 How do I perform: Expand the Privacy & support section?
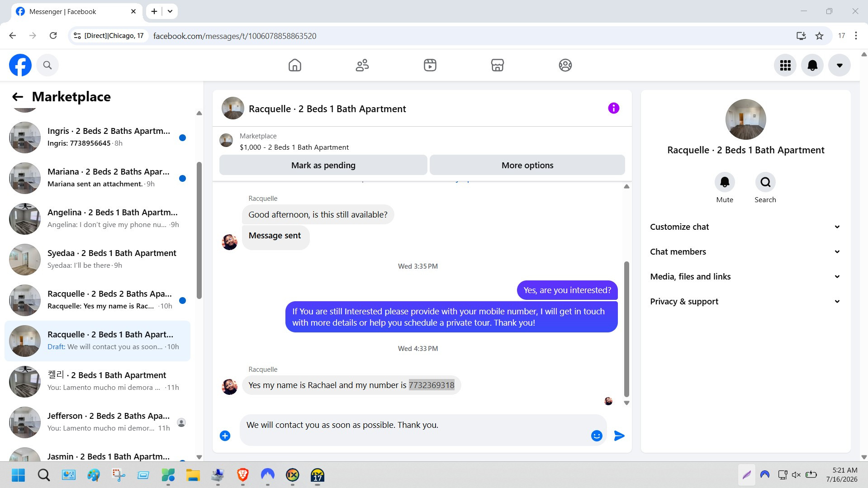pyautogui.click(x=745, y=302)
